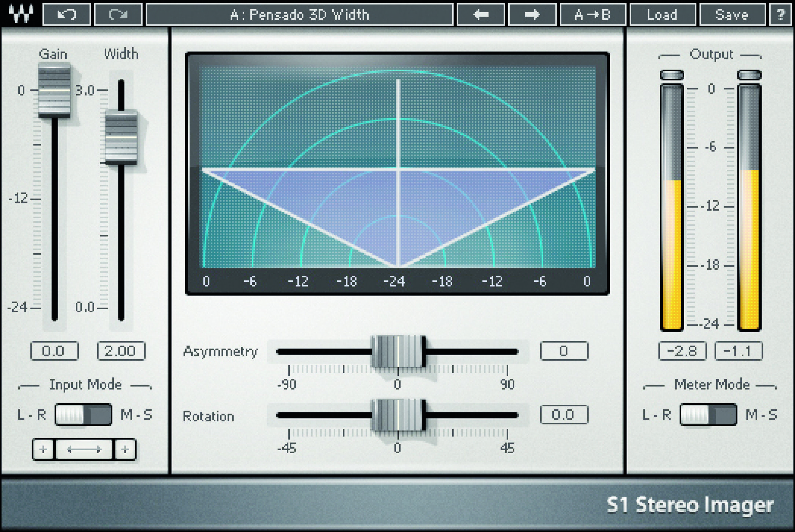Click the Undo arrow button
Screen dimensions: 795x532
(67, 15)
